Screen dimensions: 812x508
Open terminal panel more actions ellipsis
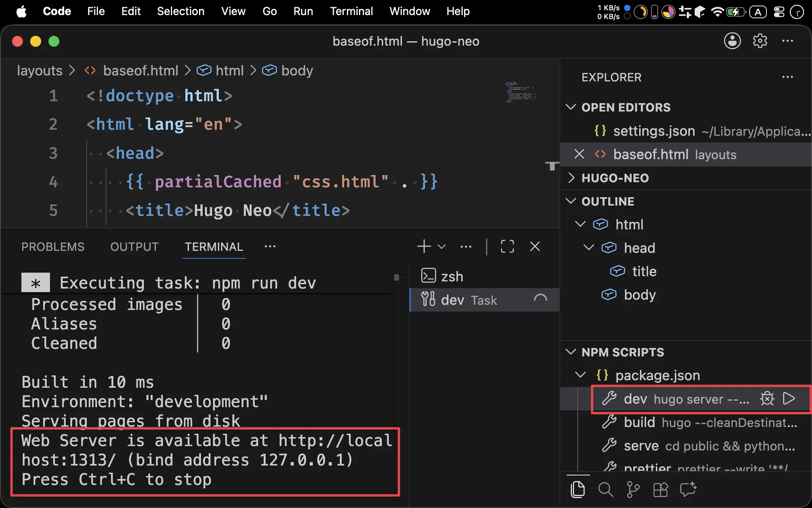[466, 246]
